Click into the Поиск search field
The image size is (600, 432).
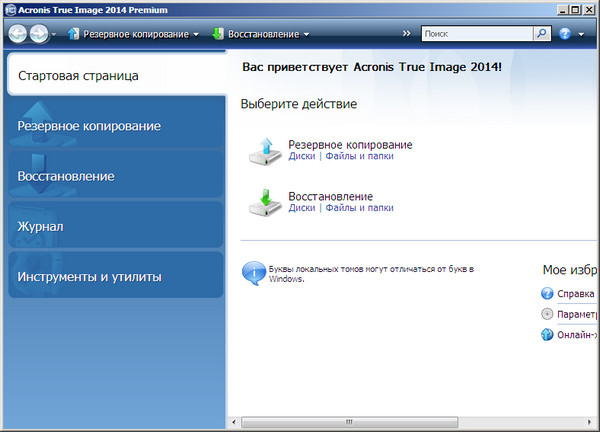(x=476, y=33)
